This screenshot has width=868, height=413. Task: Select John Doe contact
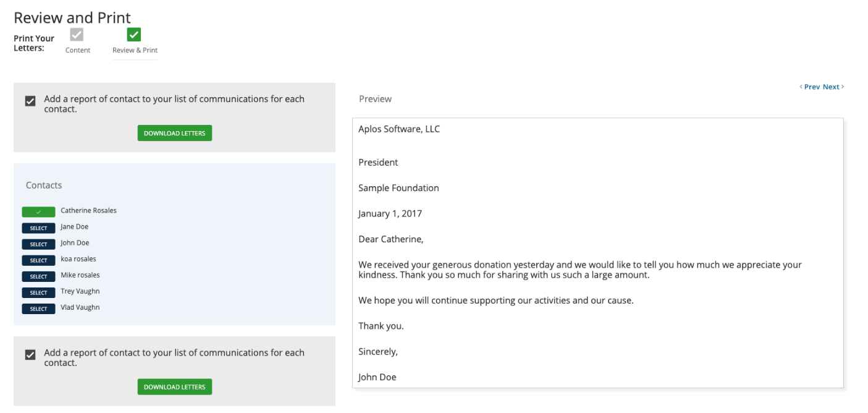point(38,244)
